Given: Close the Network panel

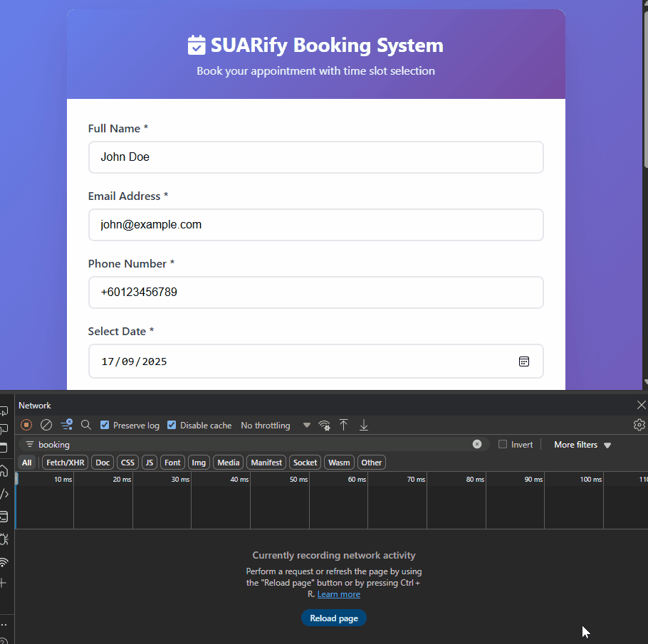Looking at the screenshot, I should pos(641,405).
